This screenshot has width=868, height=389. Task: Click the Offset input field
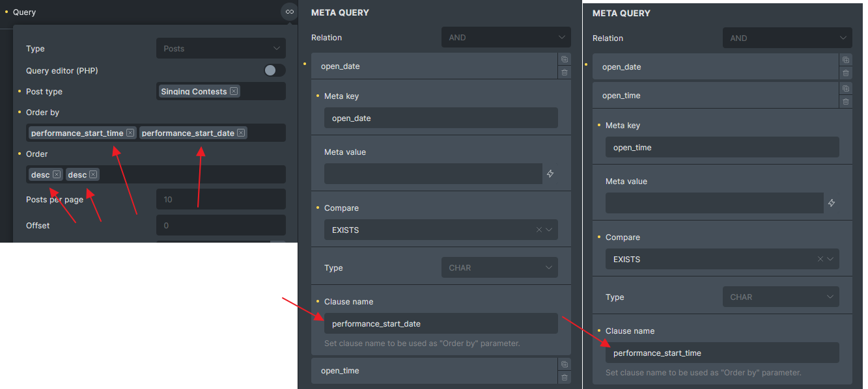pyautogui.click(x=221, y=225)
